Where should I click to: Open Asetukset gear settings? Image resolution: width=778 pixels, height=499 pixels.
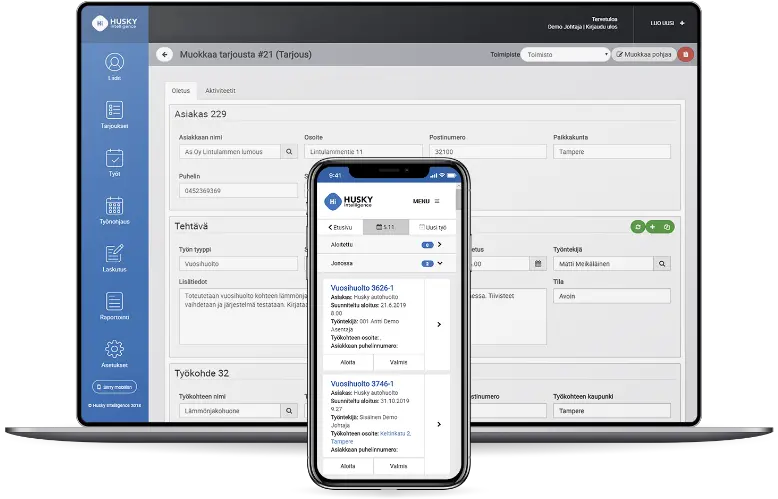click(114, 353)
